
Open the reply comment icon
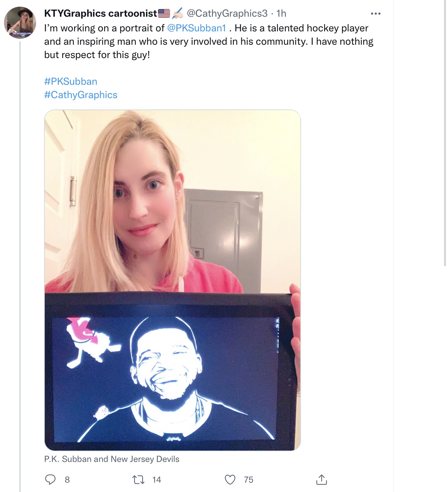point(50,480)
